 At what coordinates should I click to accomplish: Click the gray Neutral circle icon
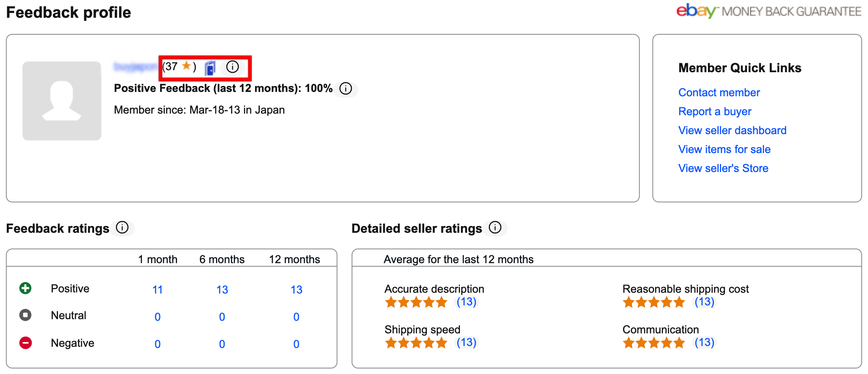point(26,315)
